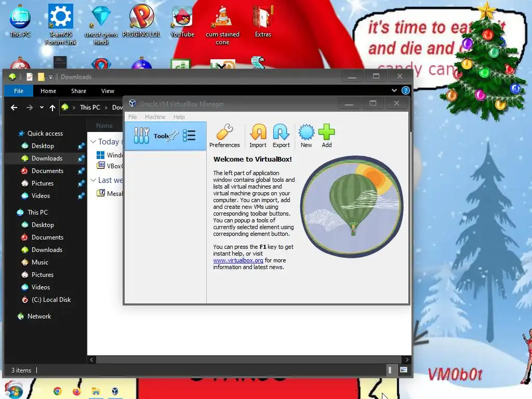The width and height of the screenshot is (532, 399).
Task: Open the Explorer File tab
Action: (19, 91)
